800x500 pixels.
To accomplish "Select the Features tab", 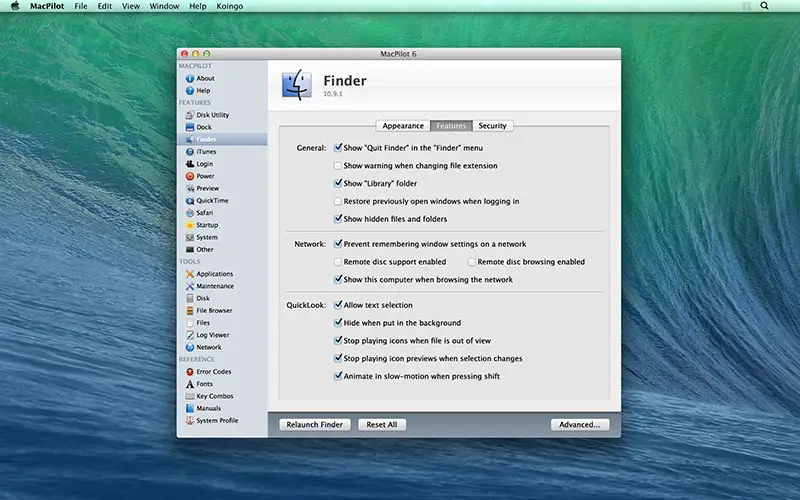I will click(451, 126).
